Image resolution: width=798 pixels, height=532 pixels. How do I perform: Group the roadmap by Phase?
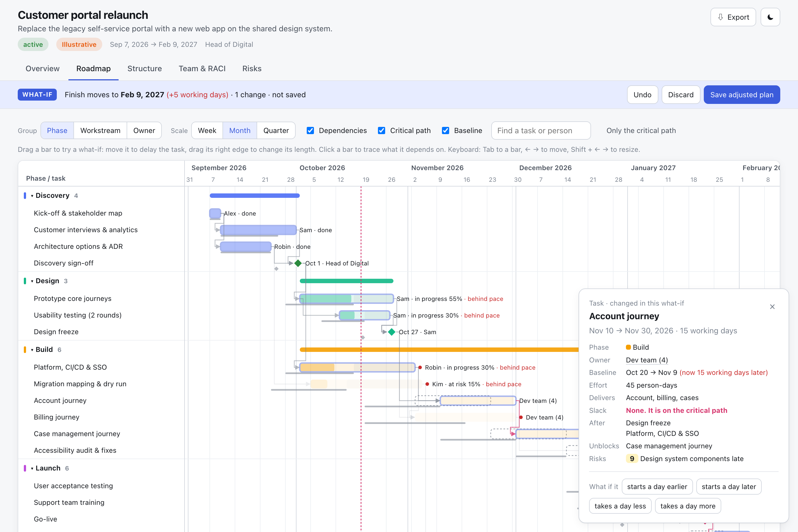(57, 131)
